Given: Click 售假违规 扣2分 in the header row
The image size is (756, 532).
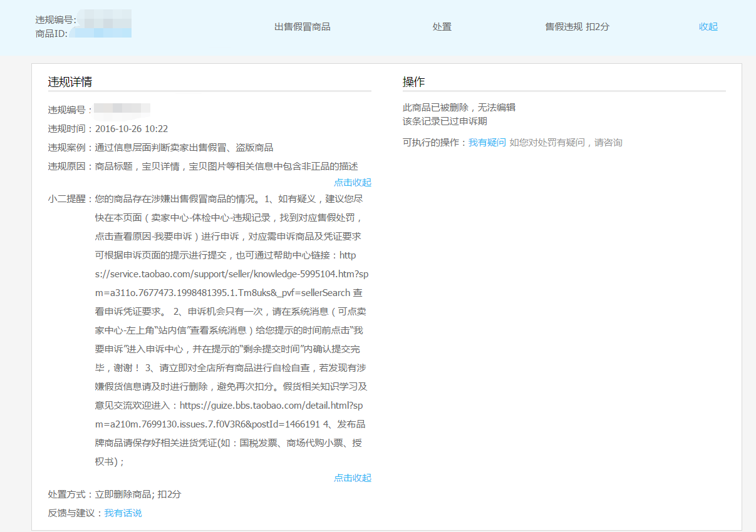Looking at the screenshot, I should pyautogui.click(x=577, y=27).
